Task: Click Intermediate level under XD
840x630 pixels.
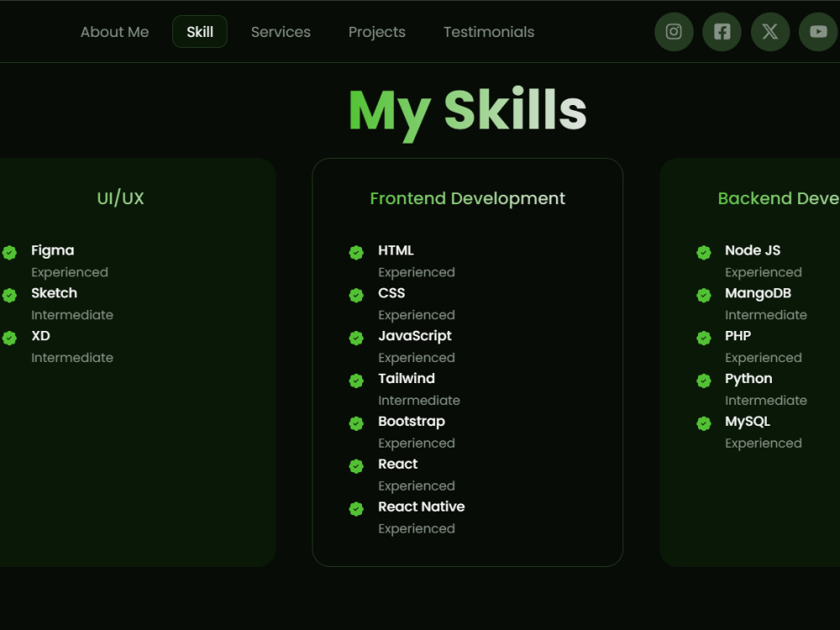Action: click(71, 357)
